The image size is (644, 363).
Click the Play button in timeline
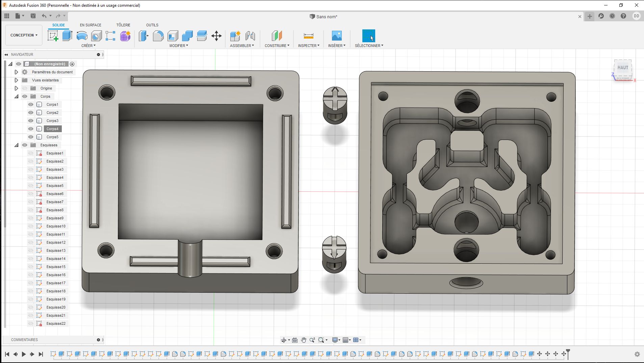click(x=24, y=354)
